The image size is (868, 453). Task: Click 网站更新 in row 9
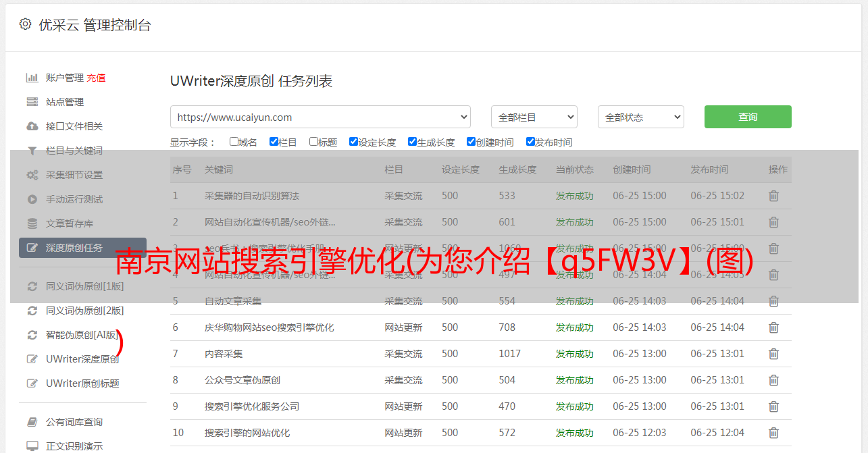coord(403,406)
